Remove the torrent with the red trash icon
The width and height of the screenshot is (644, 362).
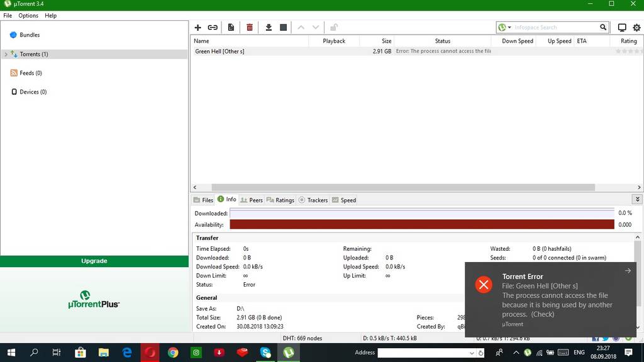[249, 28]
